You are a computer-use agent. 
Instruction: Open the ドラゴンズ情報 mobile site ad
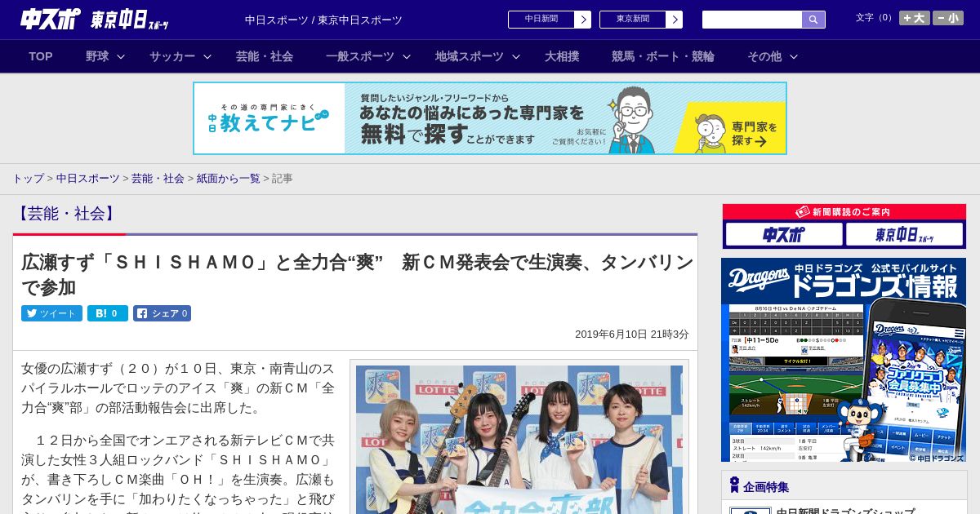pos(844,361)
